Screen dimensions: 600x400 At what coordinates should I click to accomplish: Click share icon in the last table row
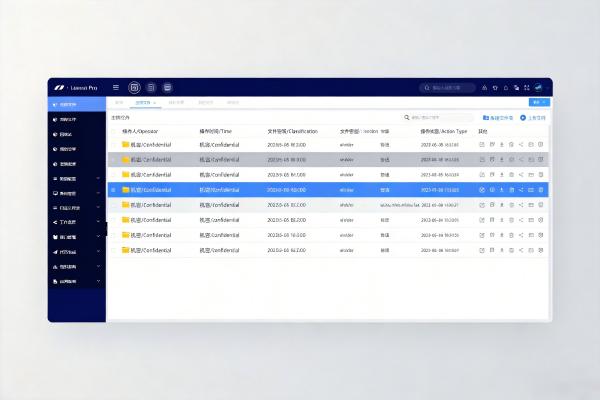521,250
